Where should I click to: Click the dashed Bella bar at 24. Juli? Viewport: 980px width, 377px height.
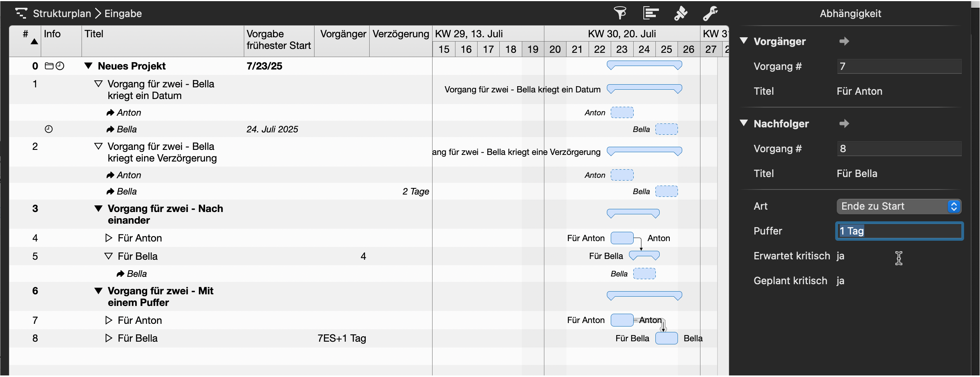point(667,129)
